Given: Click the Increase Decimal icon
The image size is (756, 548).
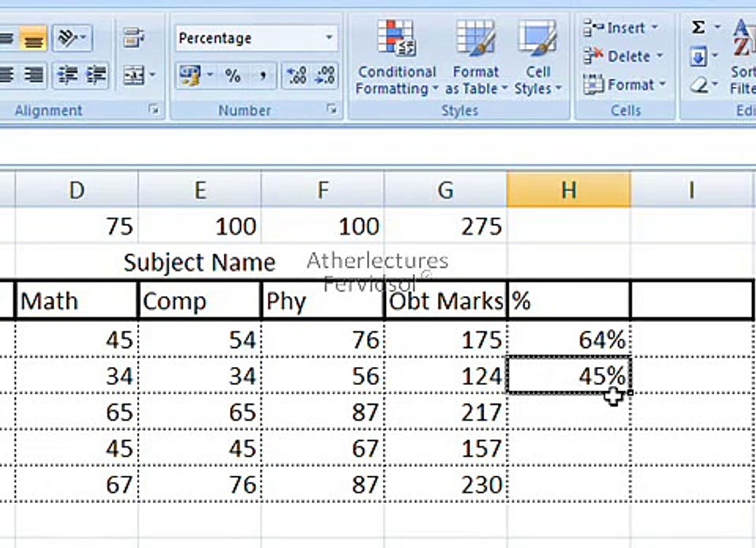Looking at the screenshot, I should click(295, 75).
